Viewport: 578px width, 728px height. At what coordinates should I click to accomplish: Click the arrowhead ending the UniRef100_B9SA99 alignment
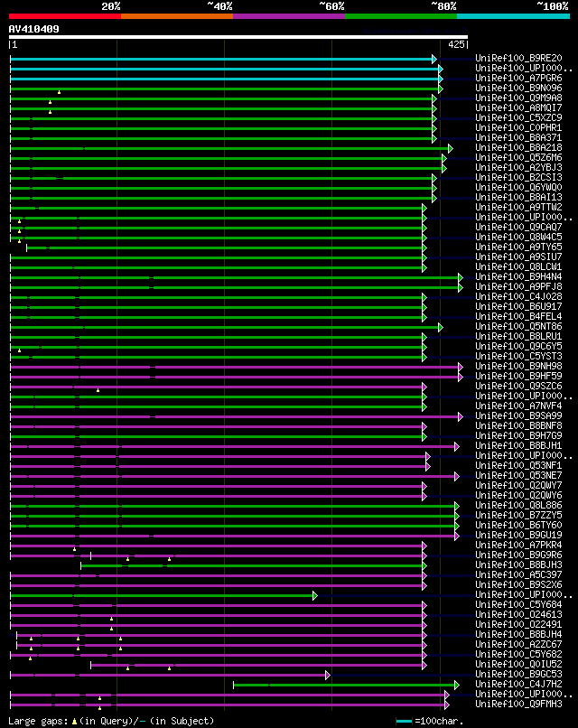[x=461, y=417]
